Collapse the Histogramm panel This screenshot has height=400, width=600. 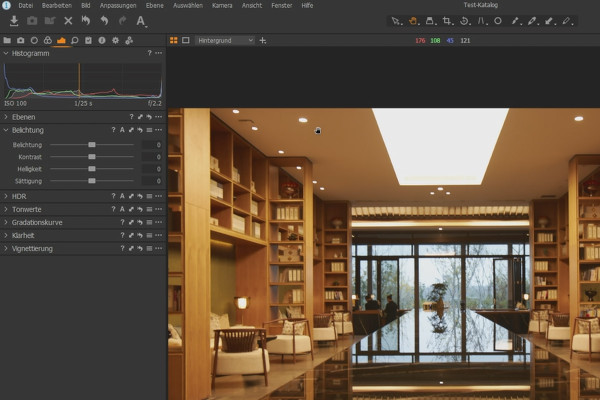[x=6, y=53]
